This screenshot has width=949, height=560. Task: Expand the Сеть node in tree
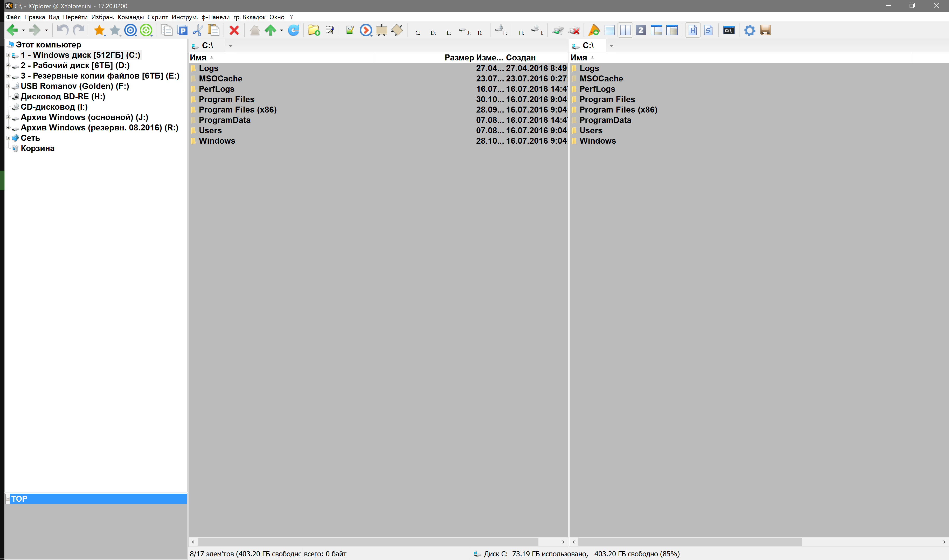click(x=8, y=138)
